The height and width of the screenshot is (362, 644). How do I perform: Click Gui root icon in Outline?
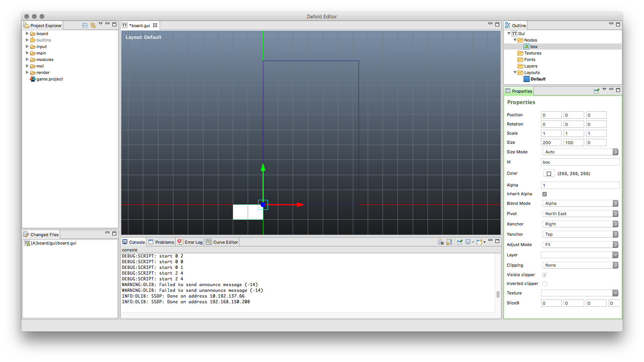(514, 34)
